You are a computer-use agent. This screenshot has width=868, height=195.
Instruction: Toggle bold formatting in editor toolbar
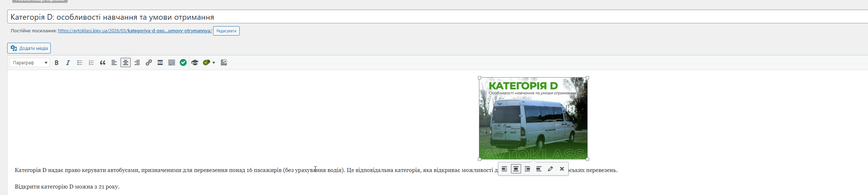[56, 62]
